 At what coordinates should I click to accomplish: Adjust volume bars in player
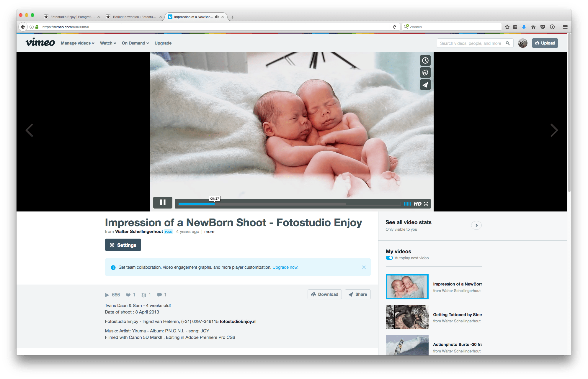point(407,204)
